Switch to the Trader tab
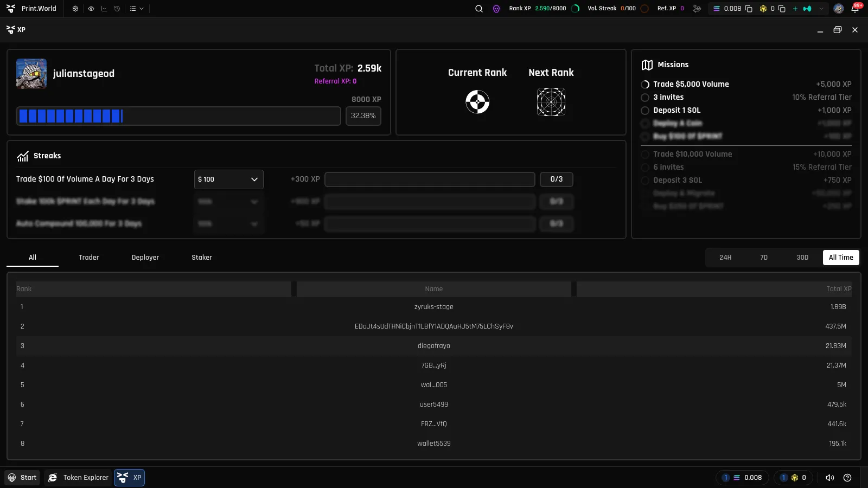This screenshot has height=488, width=868. (x=89, y=258)
